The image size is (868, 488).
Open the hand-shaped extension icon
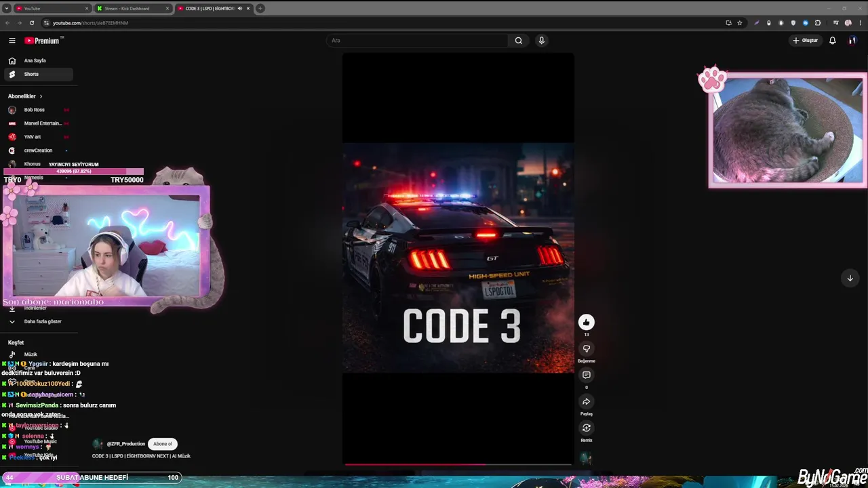[781, 23]
